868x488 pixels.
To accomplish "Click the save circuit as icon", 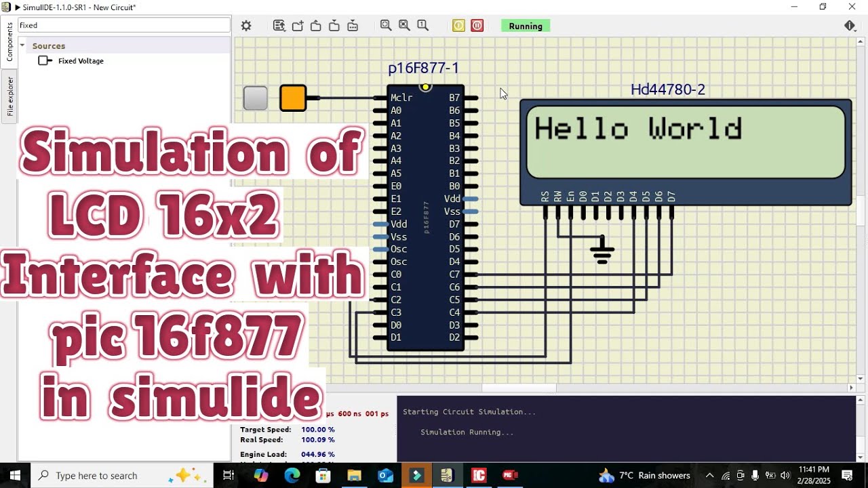I will (x=353, y=26).
